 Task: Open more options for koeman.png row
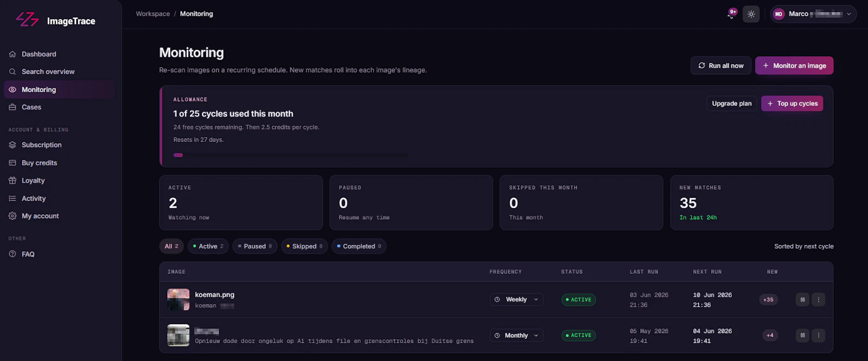819,299
